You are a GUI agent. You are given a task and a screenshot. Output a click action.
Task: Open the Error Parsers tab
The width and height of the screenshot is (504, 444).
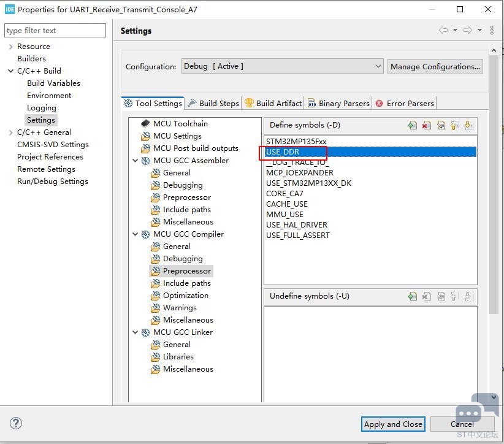tap(405, 104)
